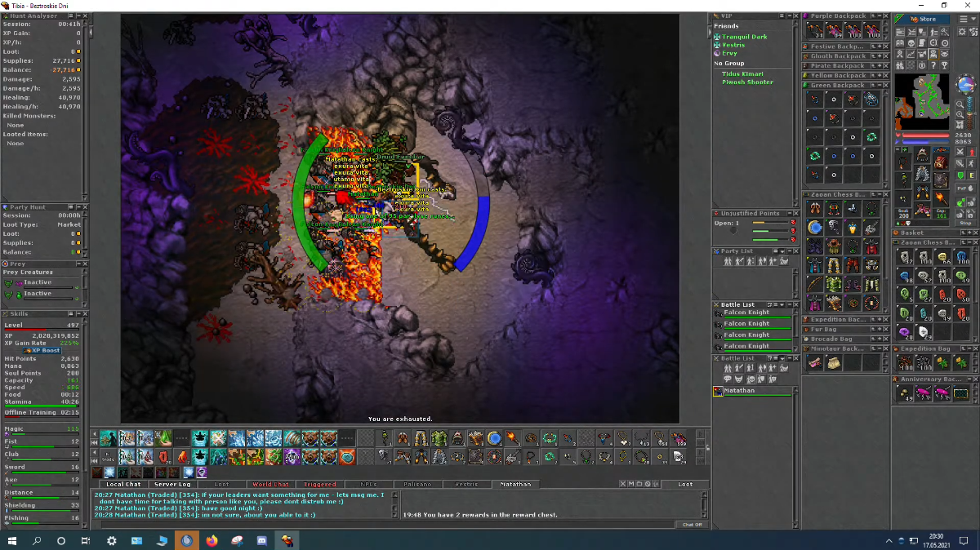Click the minimap thumbnail

pos(922,101)
